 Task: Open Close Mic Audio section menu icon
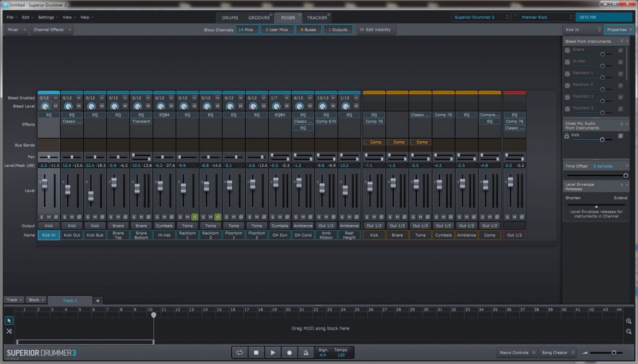pyautogui.click(x=621, y=123)
